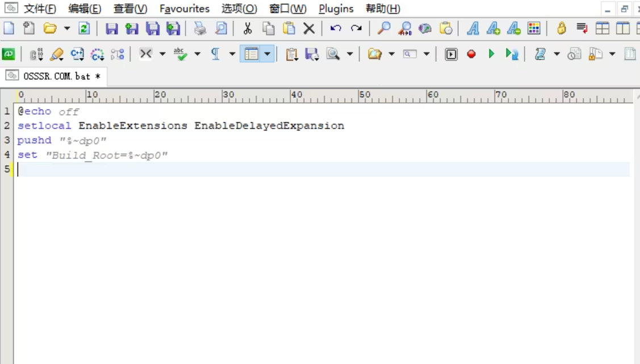Image resolution: width=640 pixels, height=364 pixels.
Task: Click the double floppy with green plus
Action: (x=173, y=28)
